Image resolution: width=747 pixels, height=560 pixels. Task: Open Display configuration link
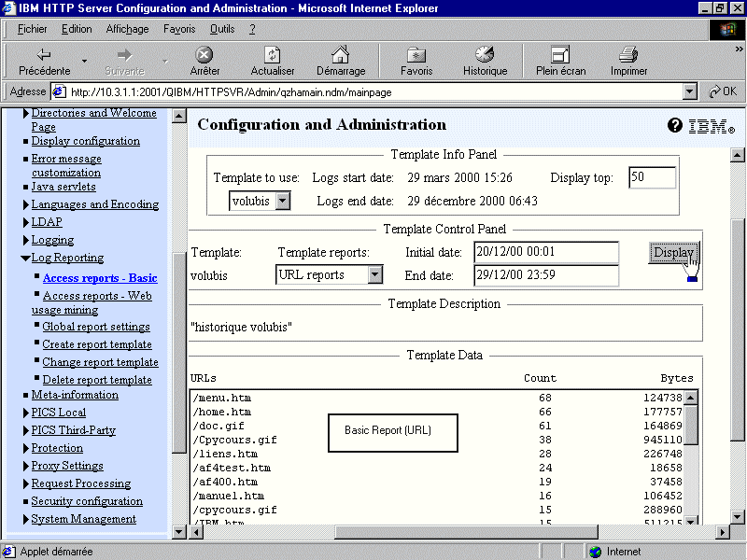click(x=86, y=141)
